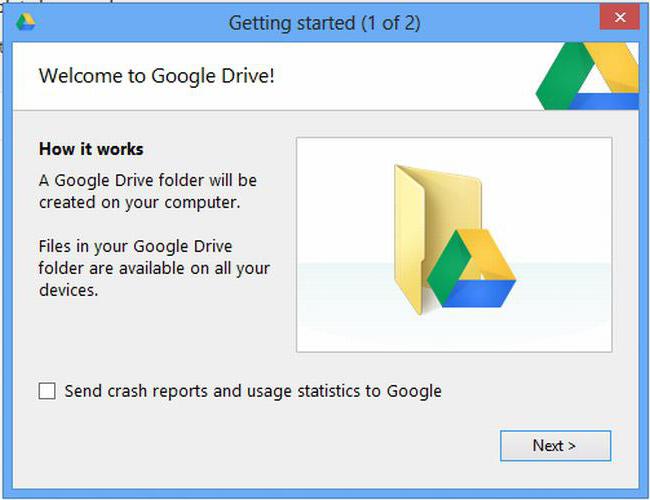Close the Getting started dialog with the red X
This screenshot has height=500, width=650.
620,17
